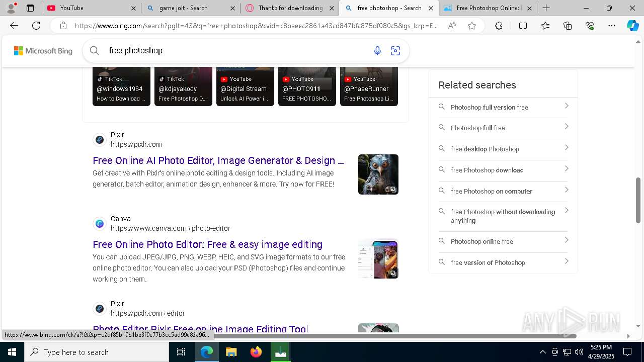The height and width of the screenshot is (362, 644).
Task: Open the pixlr.com URL link
Action: pyautogui.click(x=136, y=144)
